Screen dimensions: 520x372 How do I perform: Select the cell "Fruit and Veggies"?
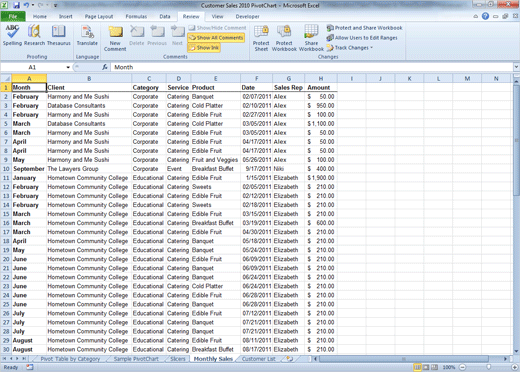215,160
